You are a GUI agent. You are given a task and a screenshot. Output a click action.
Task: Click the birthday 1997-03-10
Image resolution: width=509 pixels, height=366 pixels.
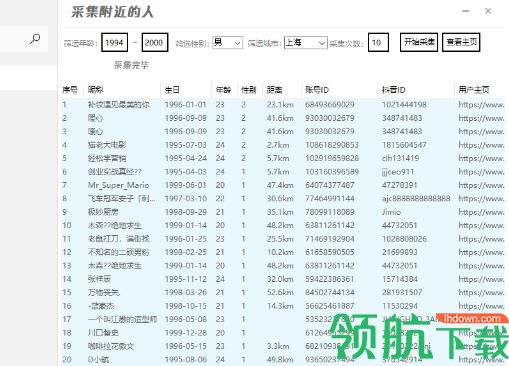pos(186,199)
